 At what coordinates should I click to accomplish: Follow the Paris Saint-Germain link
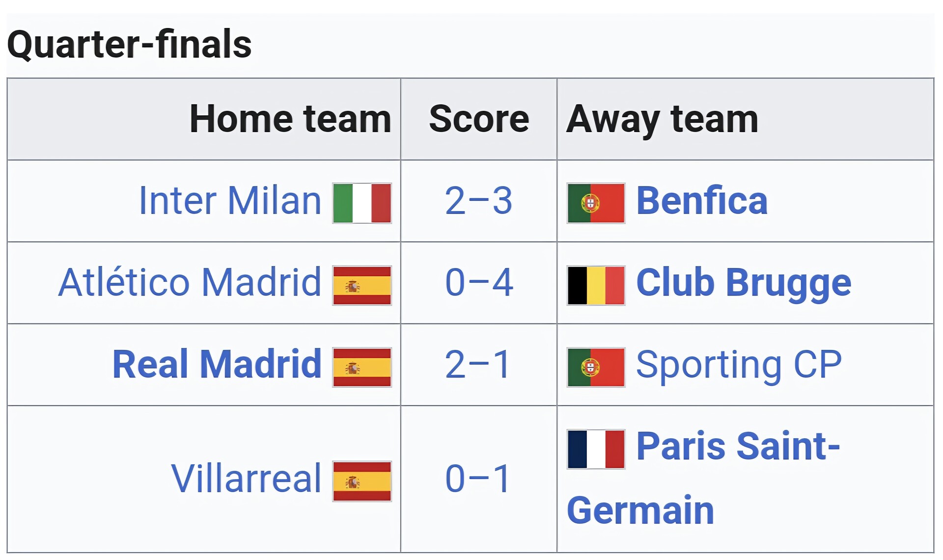tap(738, 446)
